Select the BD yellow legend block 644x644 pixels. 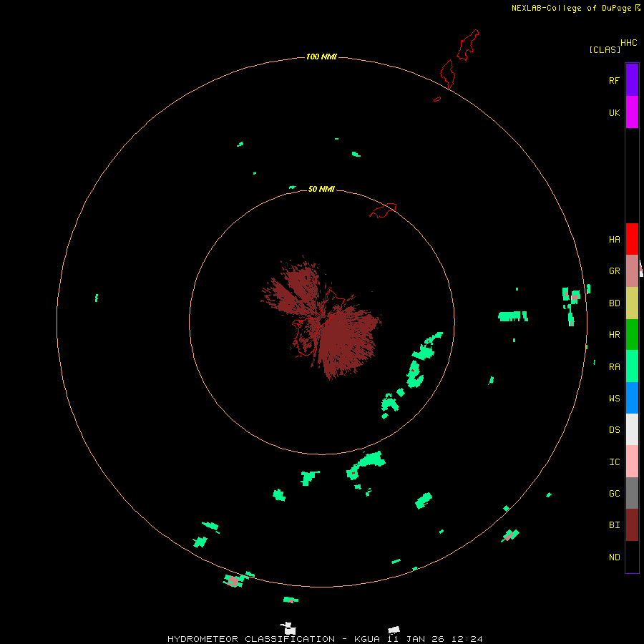pyautogui.click(x=632, y=303)
